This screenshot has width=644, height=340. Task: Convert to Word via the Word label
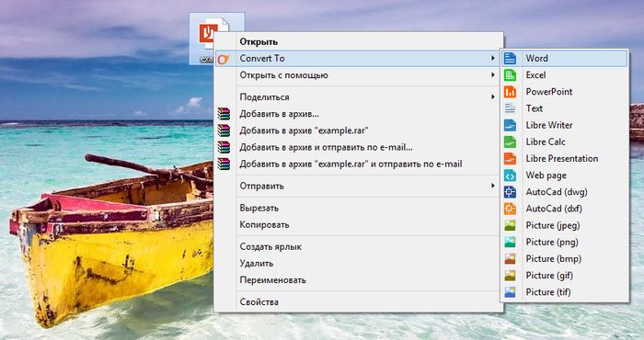coord(536,58)
